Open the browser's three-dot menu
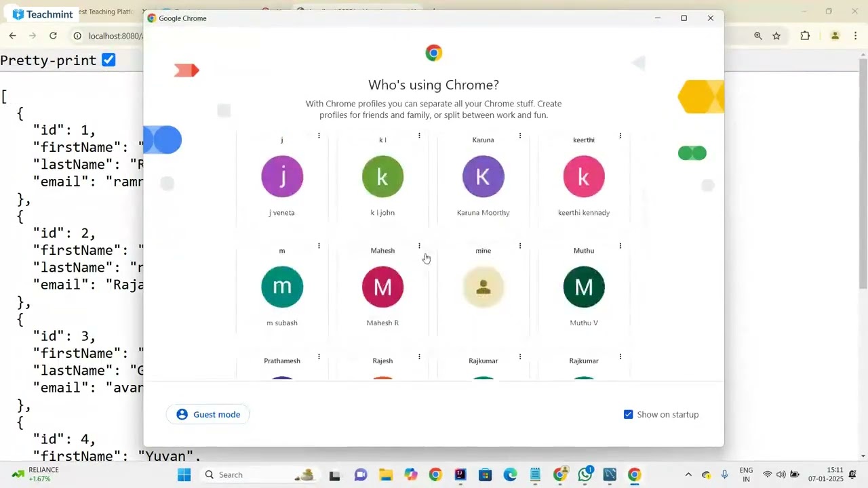 [x=856, y=36]
